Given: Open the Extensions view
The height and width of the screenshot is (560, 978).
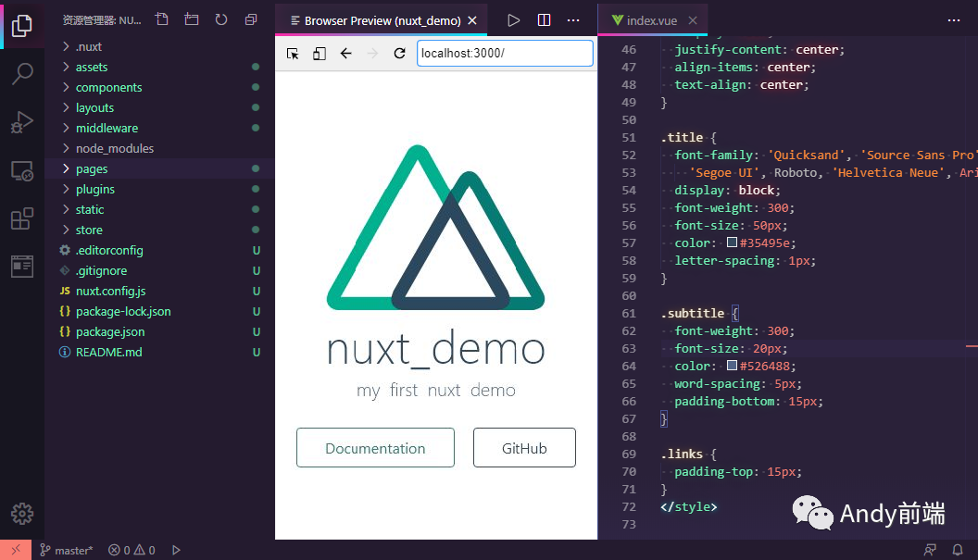Looking at the screenshot, I should (22, 218).
